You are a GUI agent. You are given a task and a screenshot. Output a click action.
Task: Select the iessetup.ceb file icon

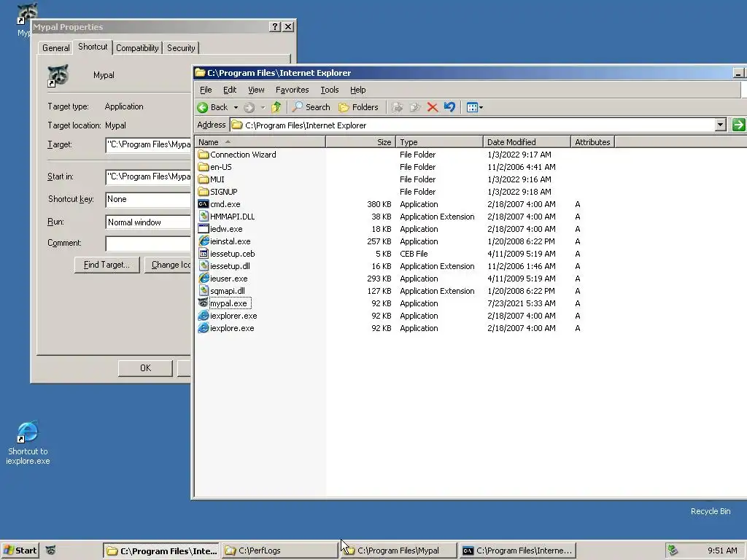(x=204, y=254)
